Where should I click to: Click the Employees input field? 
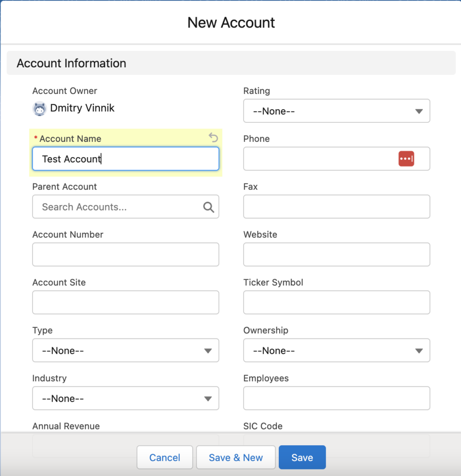pos(336,398)
